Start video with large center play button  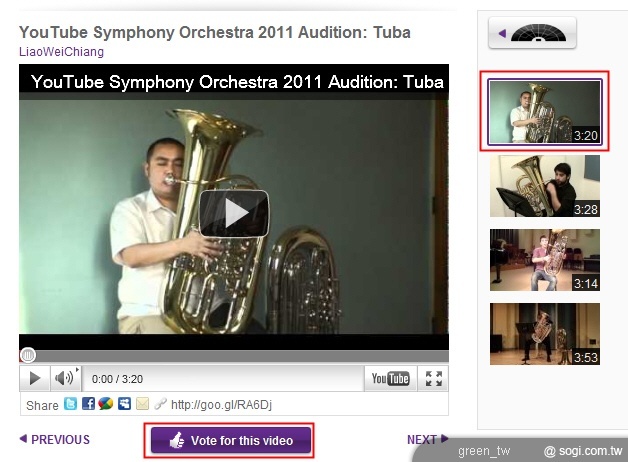click(234, 213)
